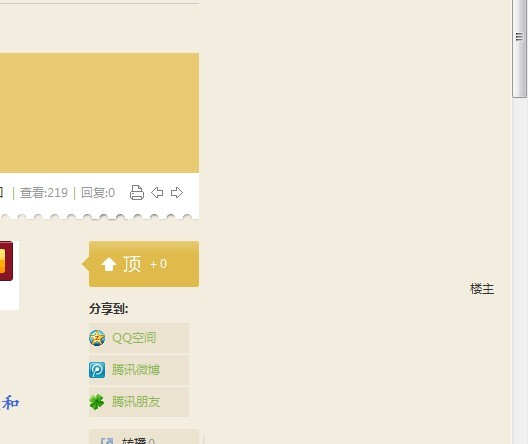Click the QQ空间 star icon
528x444 pixels.
[x=97, y=338]
